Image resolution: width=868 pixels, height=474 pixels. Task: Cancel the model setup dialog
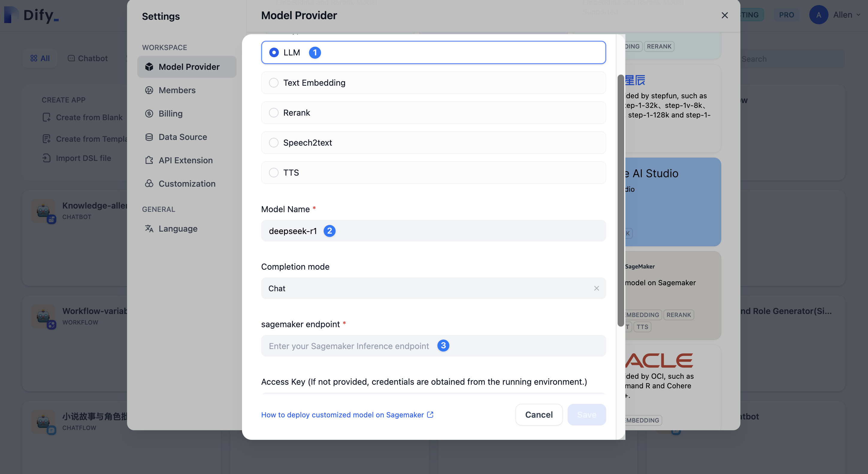click(x=539, y=415)
